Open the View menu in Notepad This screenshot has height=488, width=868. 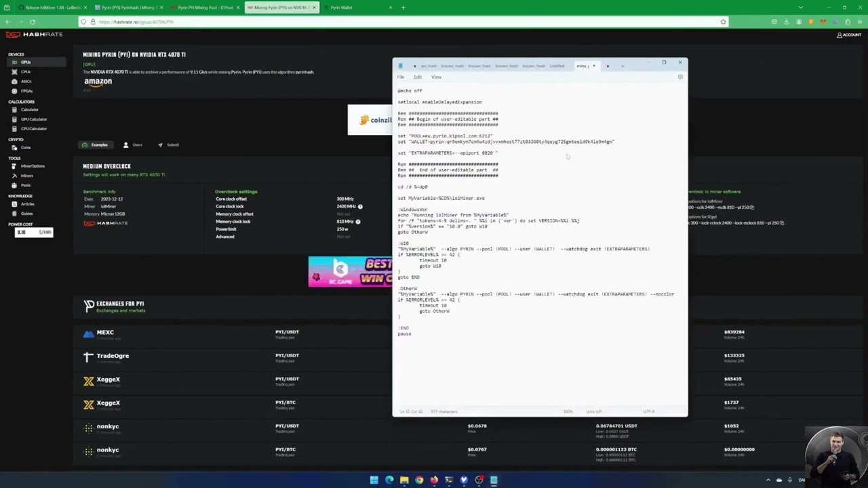[x=436, y=77]
